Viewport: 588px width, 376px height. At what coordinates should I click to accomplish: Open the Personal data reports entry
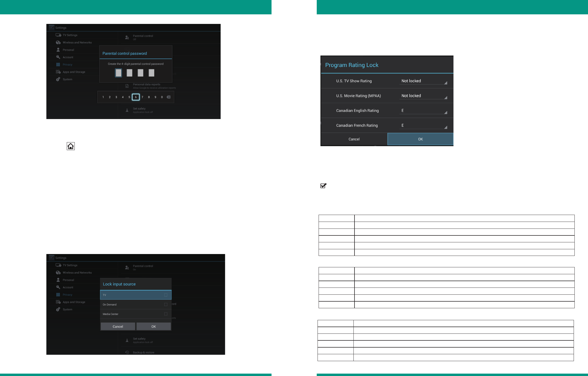pyautogui.click(x=147, y=85)
